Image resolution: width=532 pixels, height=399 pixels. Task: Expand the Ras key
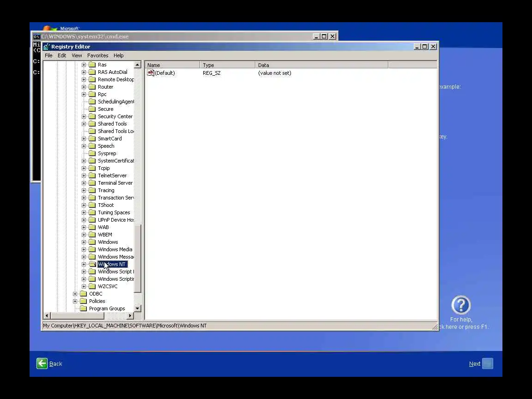coord(84,65)
